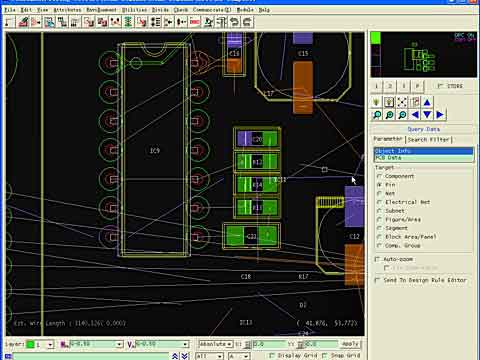Click view button 2 under overview map
The width and height of the screenshot is (480, 360).
390,86
